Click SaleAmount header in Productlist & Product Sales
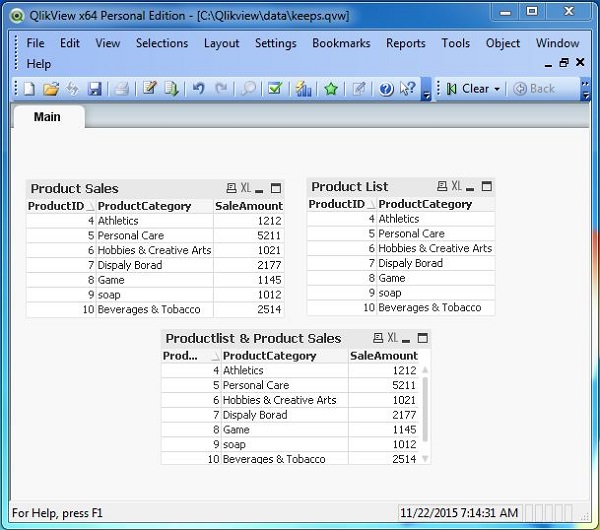Viewport: 600px width, 530px height. (384, 356)
